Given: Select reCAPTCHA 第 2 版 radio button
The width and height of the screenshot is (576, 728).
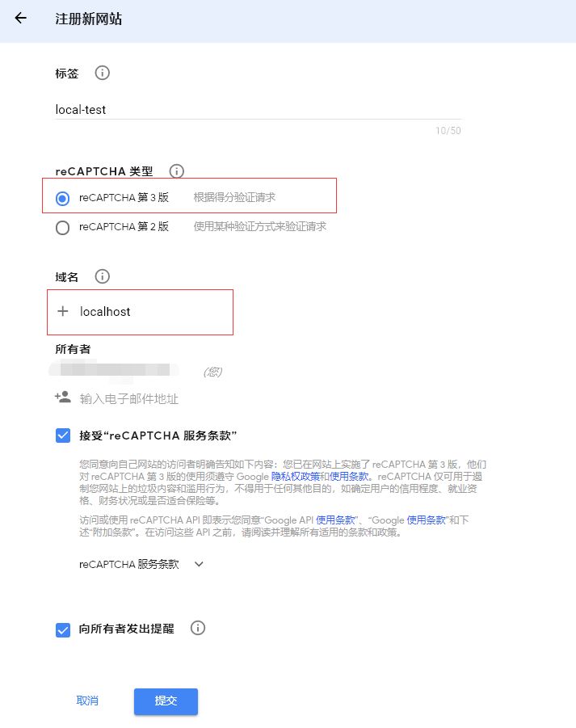Looking at the screenshot, I should [63, 228].
